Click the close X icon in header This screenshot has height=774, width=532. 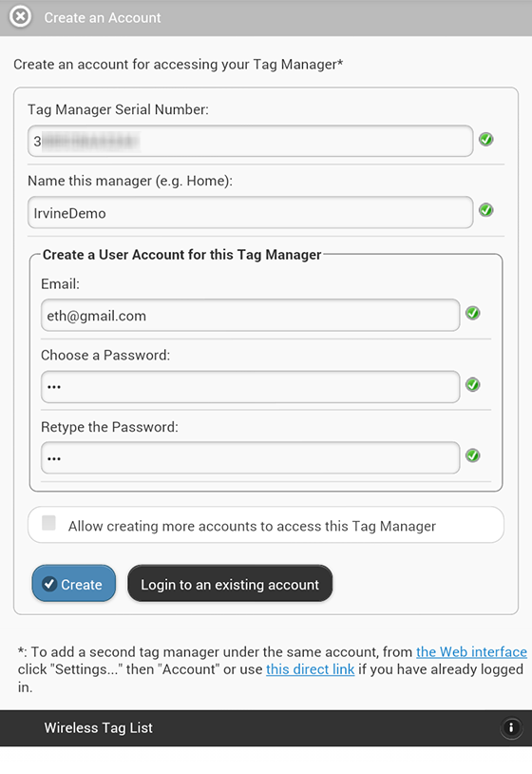click(x=20, y=17)
